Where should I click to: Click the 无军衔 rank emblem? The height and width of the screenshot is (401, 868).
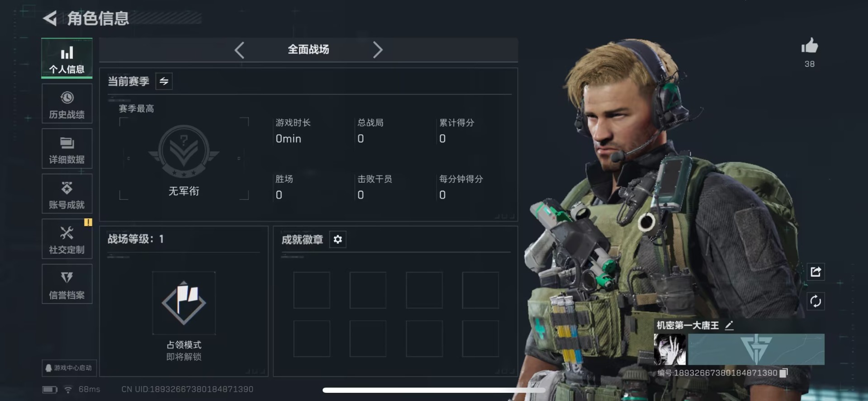click(x=184, y=151)
